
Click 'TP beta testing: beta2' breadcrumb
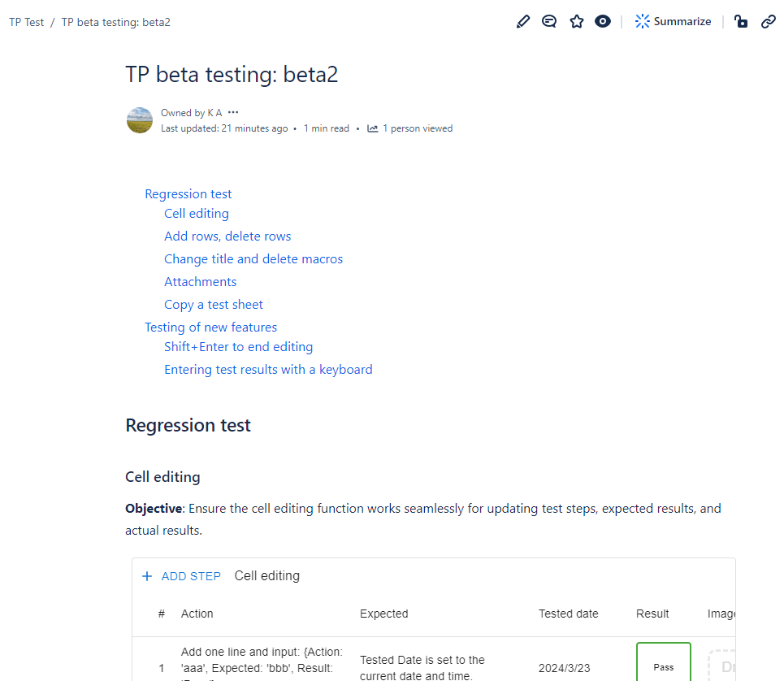pos(116,22)
